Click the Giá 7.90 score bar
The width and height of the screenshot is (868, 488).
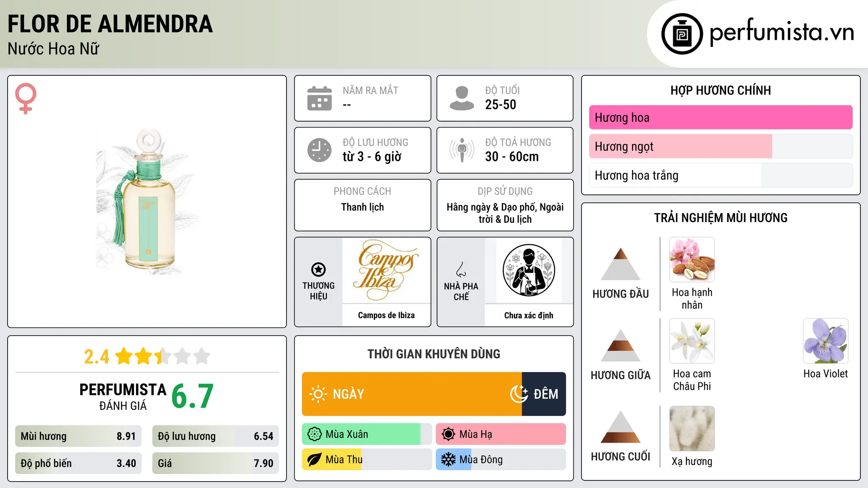[215, 463]
